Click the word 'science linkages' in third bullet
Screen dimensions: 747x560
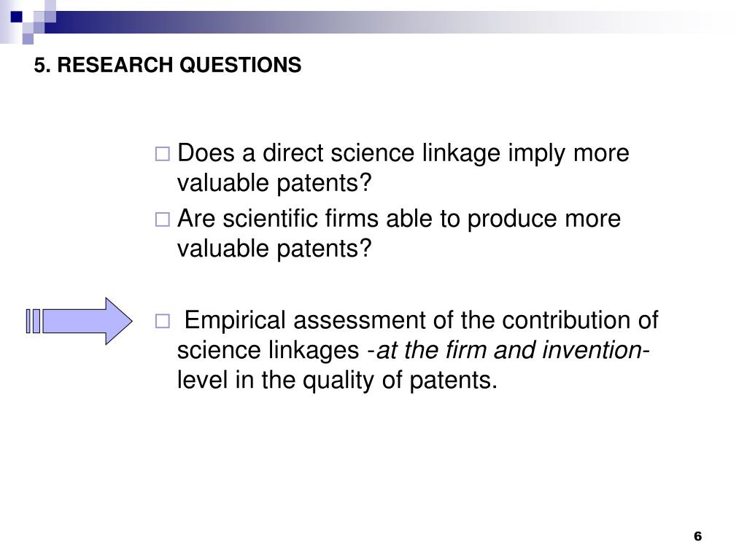(268, 350)
